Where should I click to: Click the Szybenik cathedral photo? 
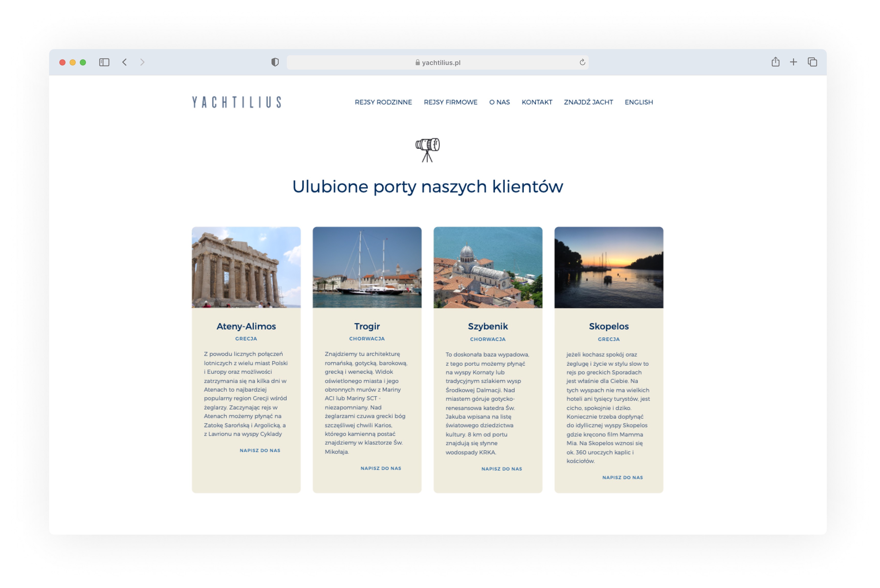[x=488, y=267]
